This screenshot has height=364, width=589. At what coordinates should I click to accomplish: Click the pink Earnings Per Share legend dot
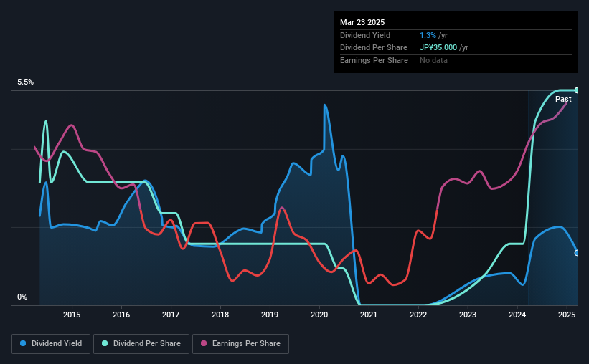204,343
